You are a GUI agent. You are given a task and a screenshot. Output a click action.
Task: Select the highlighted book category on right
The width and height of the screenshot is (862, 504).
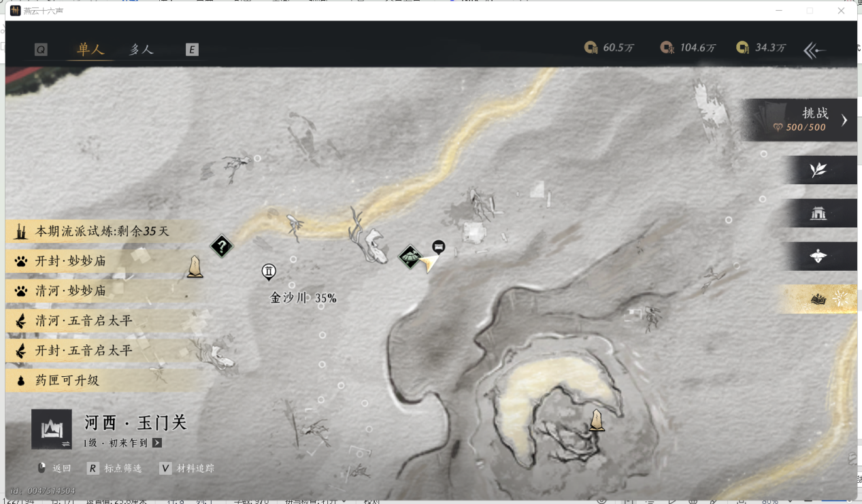click(x=818, y=299)
